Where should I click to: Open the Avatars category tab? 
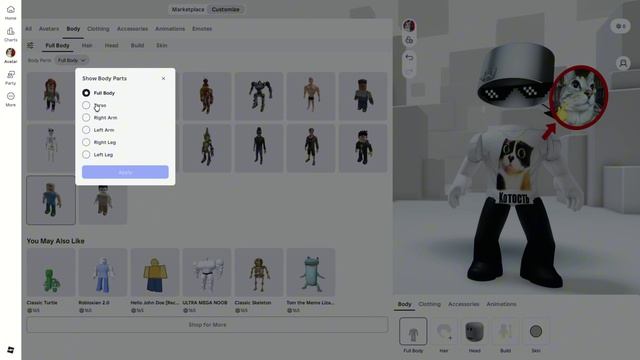click(x=49, y=29)
